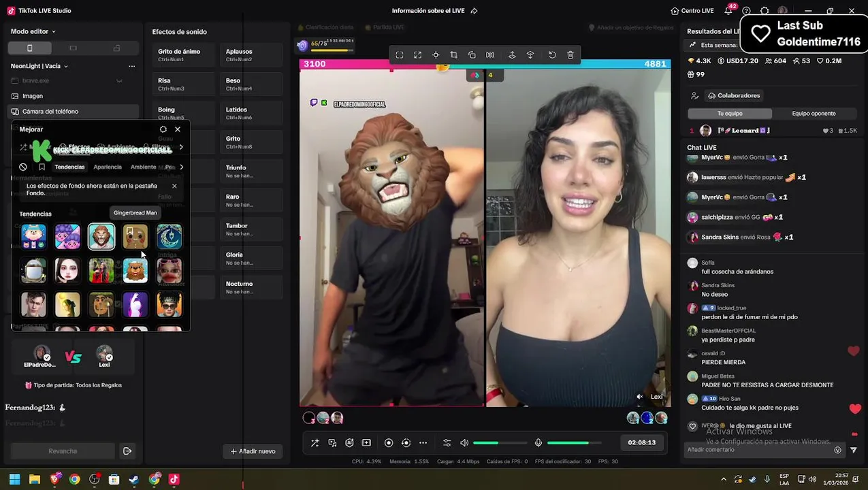Close the Mejorar panel
Screen dimensions: 868x490
[x=178, y=129]
